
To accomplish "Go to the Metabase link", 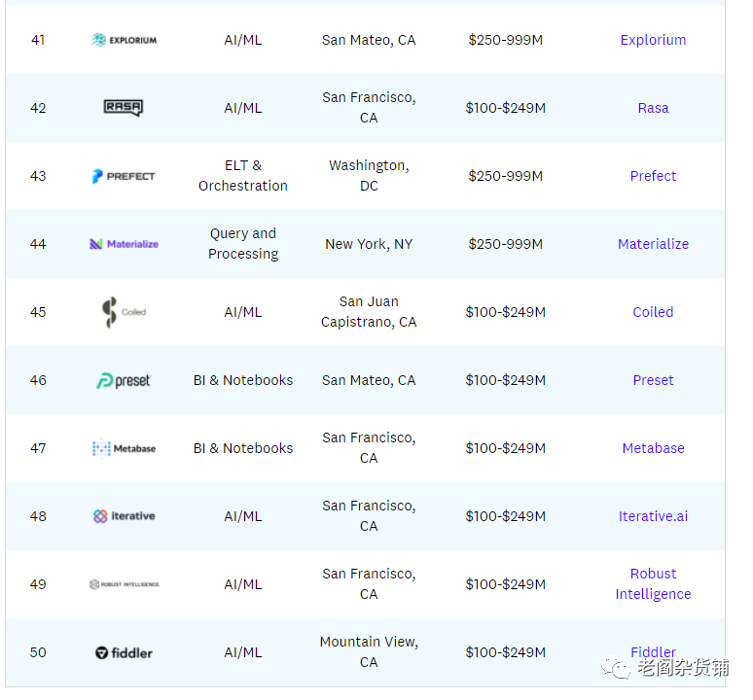I will coord(653,448).
